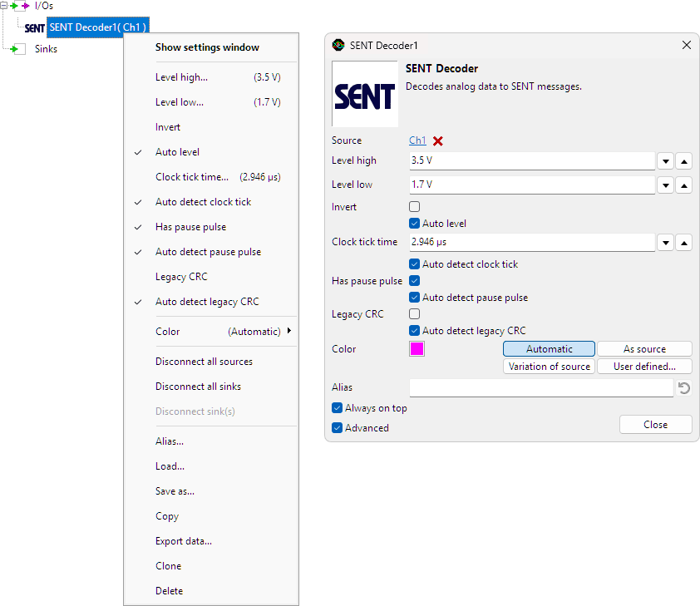This screenshot has height=606, width=700.
Task: Uncheck the Auto level checkbox
Action: (414, 223)
